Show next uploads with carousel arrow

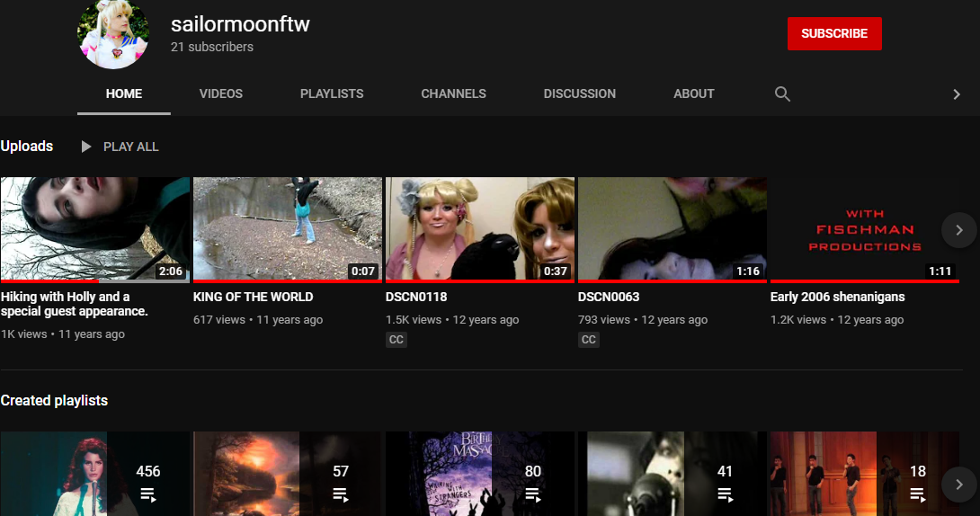[958, 230]
